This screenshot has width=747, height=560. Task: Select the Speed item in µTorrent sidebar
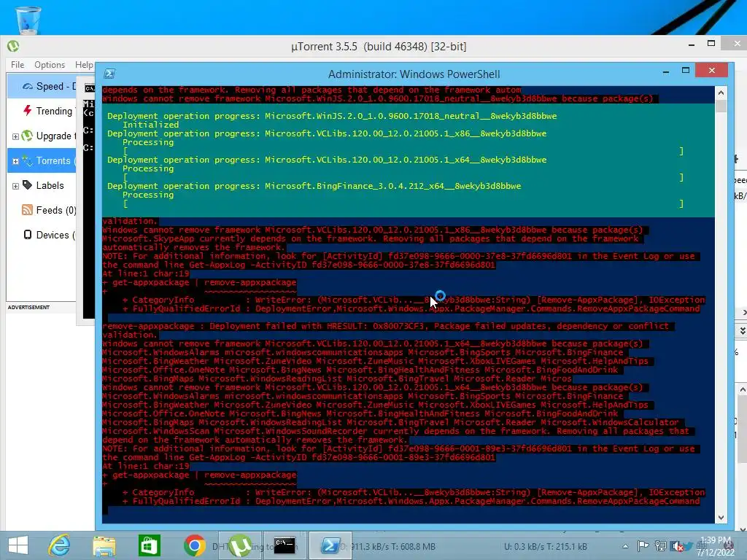pos(42,86)
